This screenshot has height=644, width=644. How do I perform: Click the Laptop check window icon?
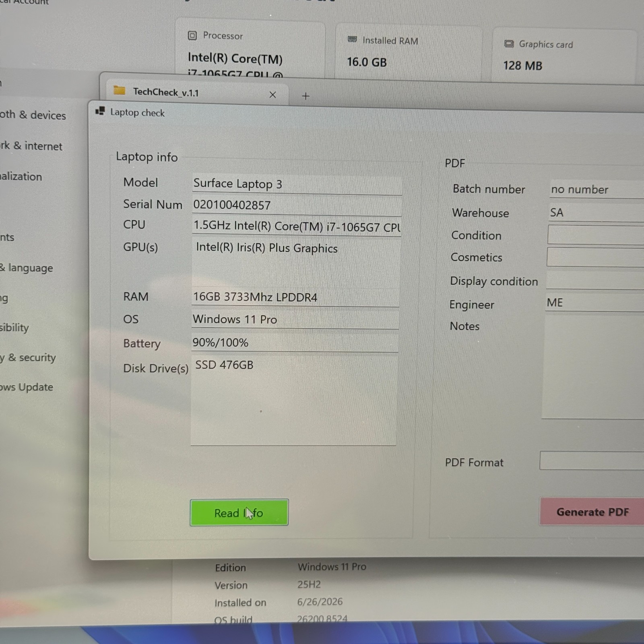coord(100,111)
